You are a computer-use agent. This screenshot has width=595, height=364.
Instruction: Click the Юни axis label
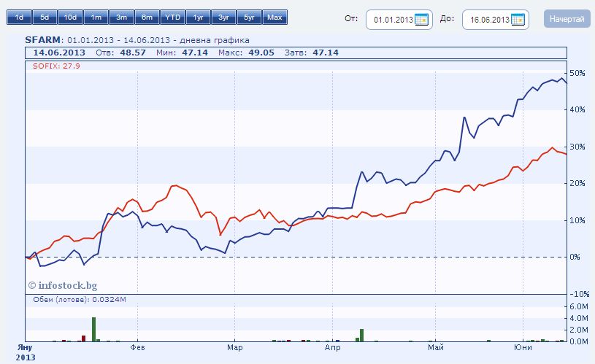tap(523, 347)
